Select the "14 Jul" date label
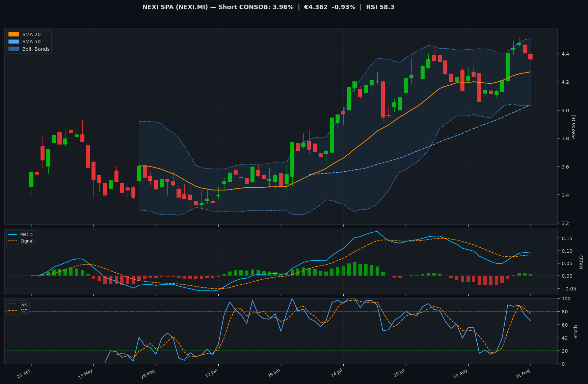 click(x=337, y=373)
